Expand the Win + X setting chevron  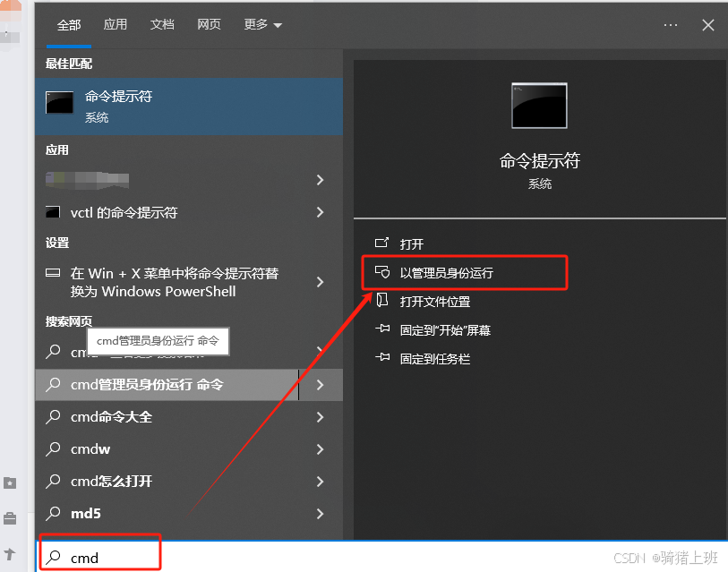pyautogui.click(x=320, y=282)
